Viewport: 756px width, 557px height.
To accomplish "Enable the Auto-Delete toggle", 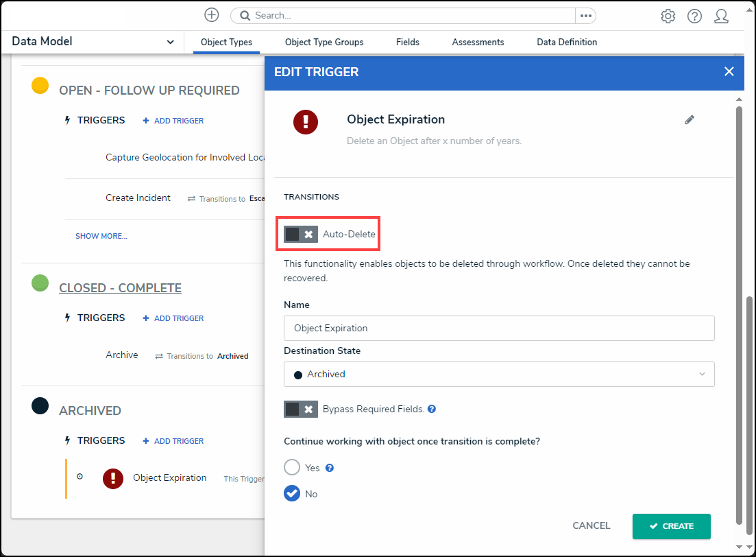I will click(x=301, y=235).
